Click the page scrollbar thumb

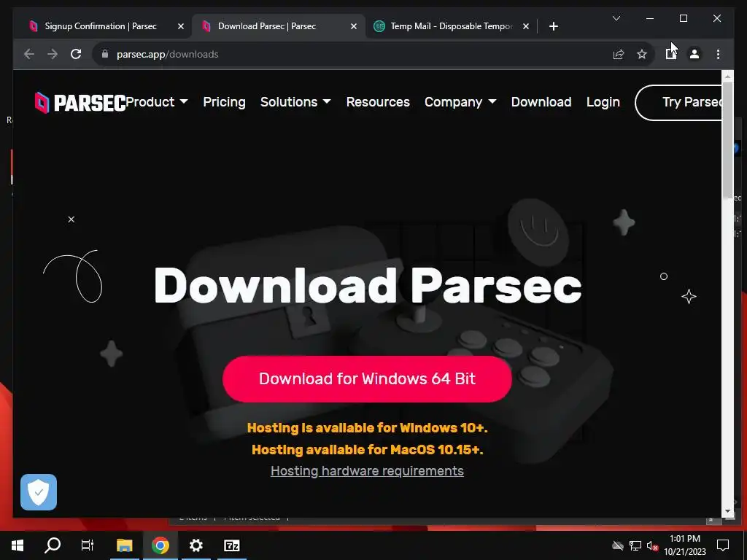point(727,140)
